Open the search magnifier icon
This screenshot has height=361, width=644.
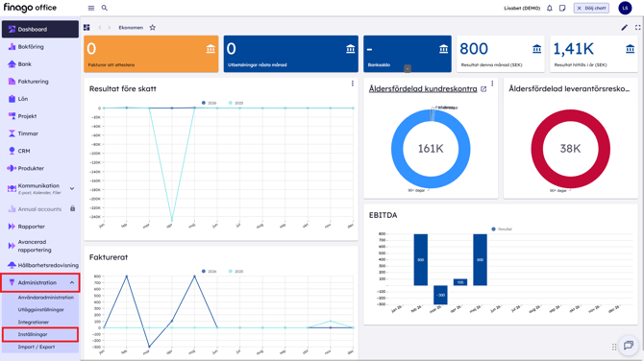point(105,8)
